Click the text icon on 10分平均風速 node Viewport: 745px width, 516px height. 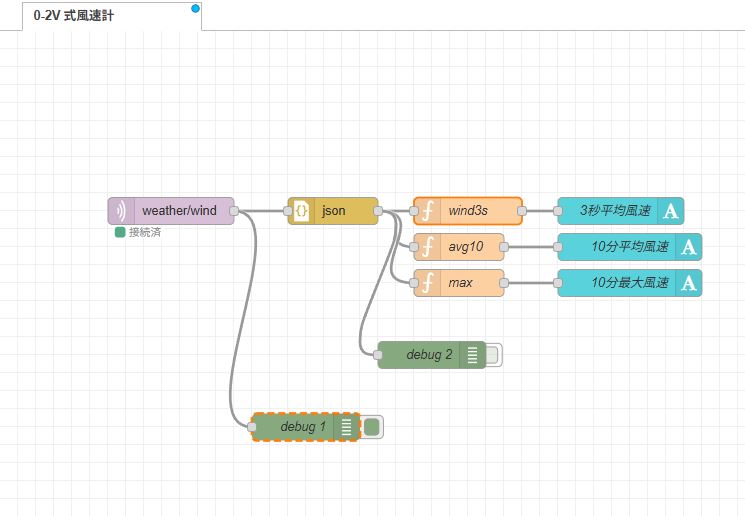(x=689, y=247)
